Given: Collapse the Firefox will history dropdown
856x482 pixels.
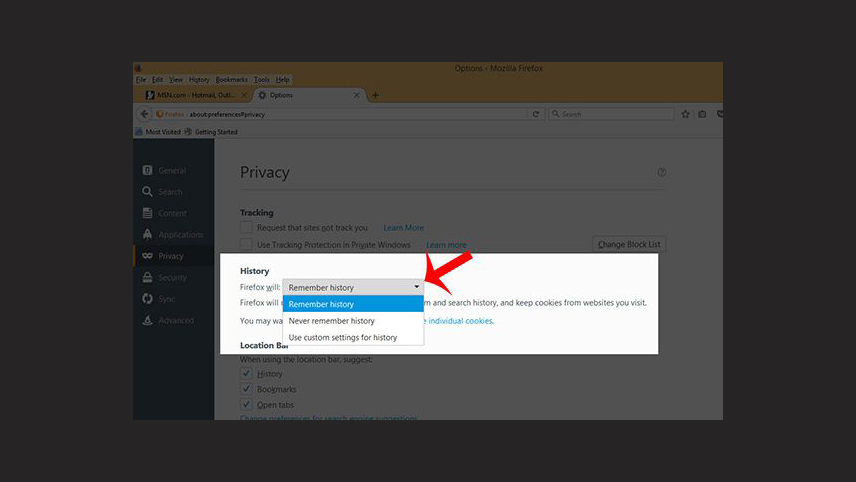Looking at the screenshot, I should tap(353, 287).
